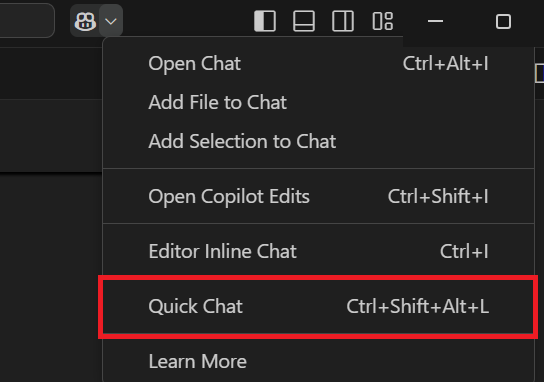Collapse the Copilot dropdown chevron
544x382 pixels.
click(x=111, y=22)
